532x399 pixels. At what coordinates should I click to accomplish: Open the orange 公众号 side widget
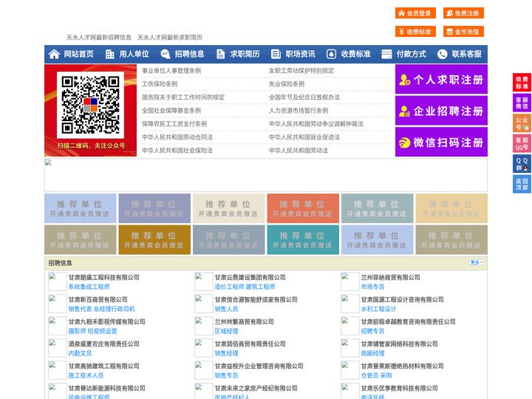(522, 123)
